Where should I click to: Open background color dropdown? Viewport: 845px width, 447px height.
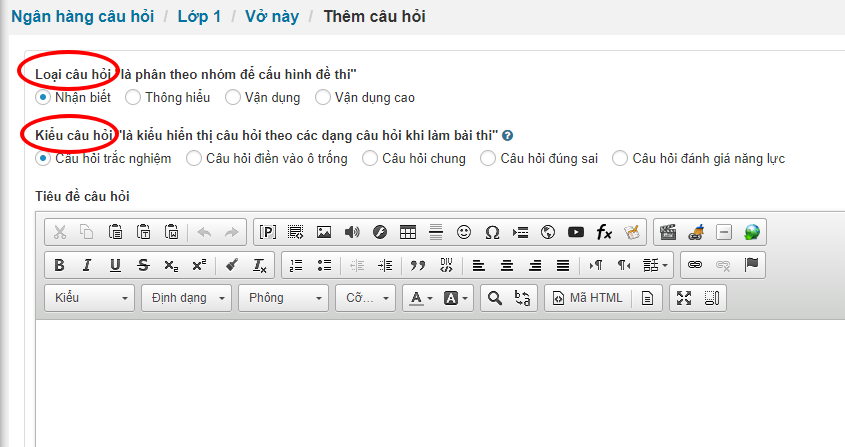click(x=455, y=298)
